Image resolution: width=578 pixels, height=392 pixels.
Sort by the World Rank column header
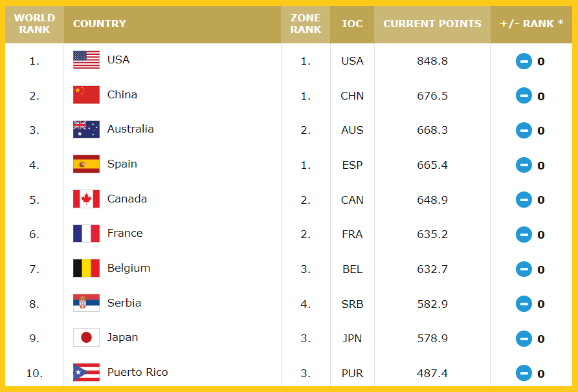34,24
